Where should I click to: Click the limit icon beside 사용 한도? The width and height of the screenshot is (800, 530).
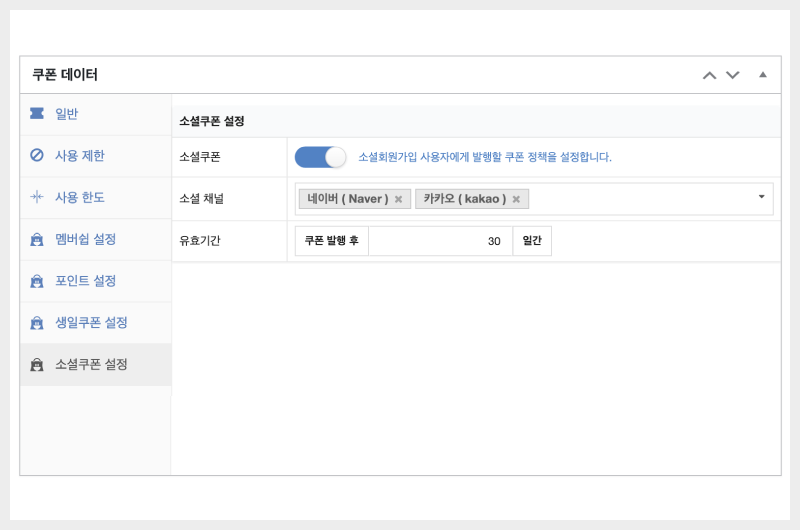coord(37,197)
